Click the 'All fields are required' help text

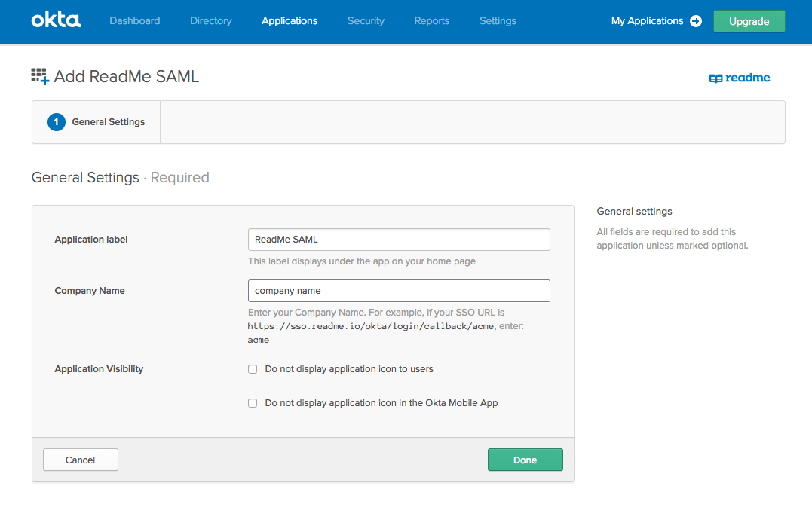[x=673, y=239]
